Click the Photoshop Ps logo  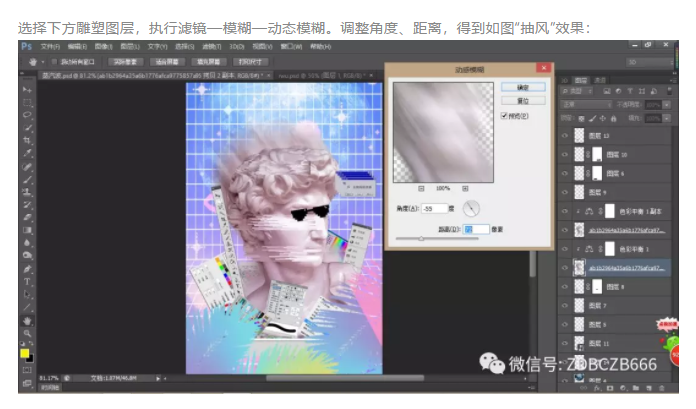click(27, 46)
